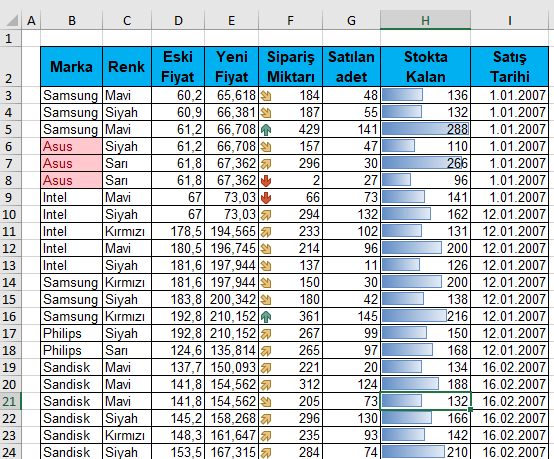Click the Select All corner triangle
Screen dimensions: 554x459
point(12,21)
